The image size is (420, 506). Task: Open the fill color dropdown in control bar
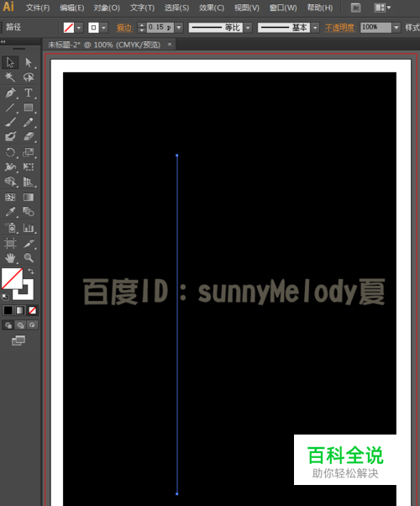(79, 28)
